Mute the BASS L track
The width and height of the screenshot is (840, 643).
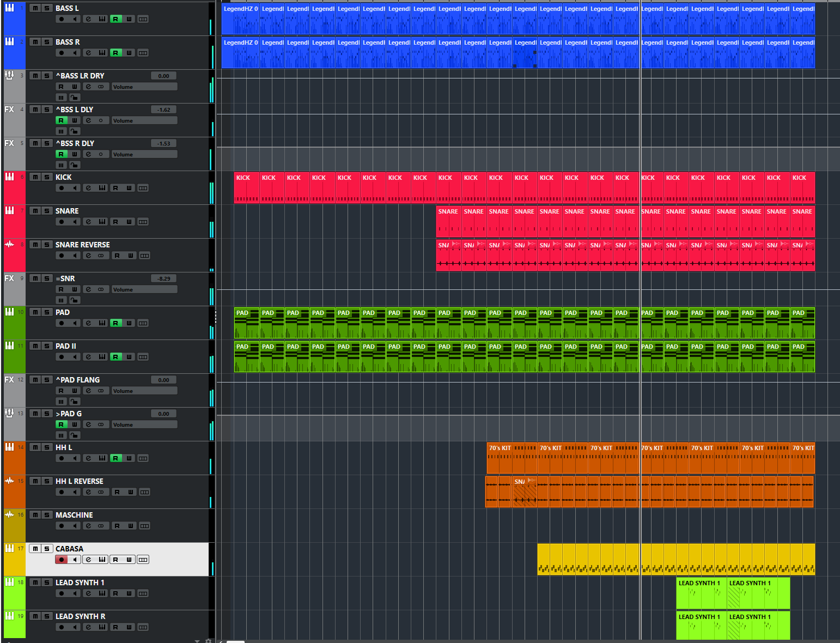35,8
